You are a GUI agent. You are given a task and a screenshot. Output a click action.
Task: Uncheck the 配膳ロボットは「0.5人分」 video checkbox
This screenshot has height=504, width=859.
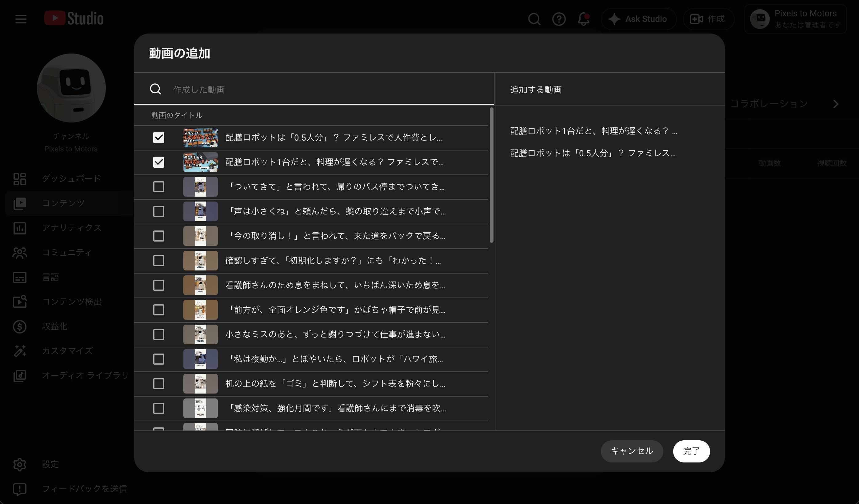pos(158,138)
